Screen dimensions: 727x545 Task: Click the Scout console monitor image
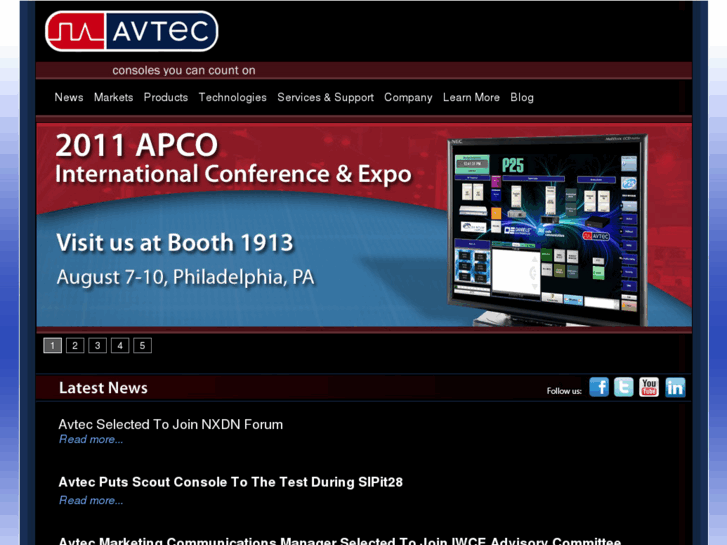[x=547, y=231]
